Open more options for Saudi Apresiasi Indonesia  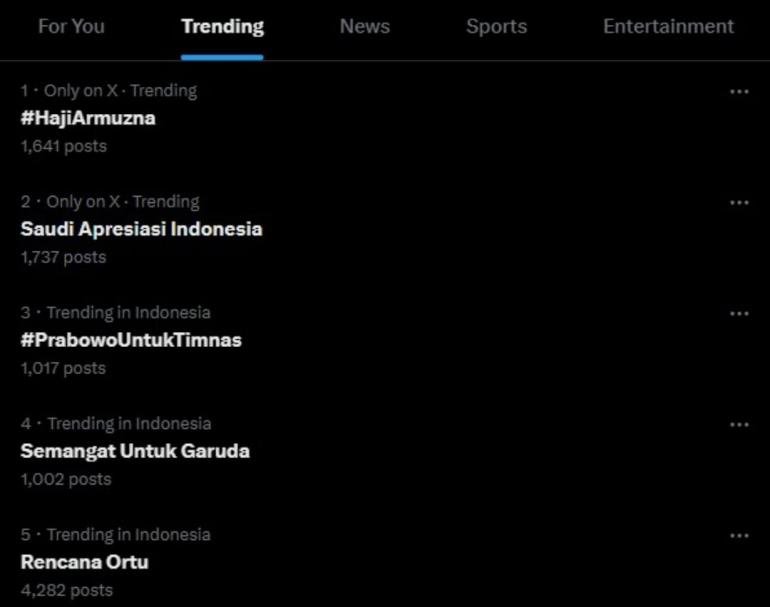click(x=739, y=203)
